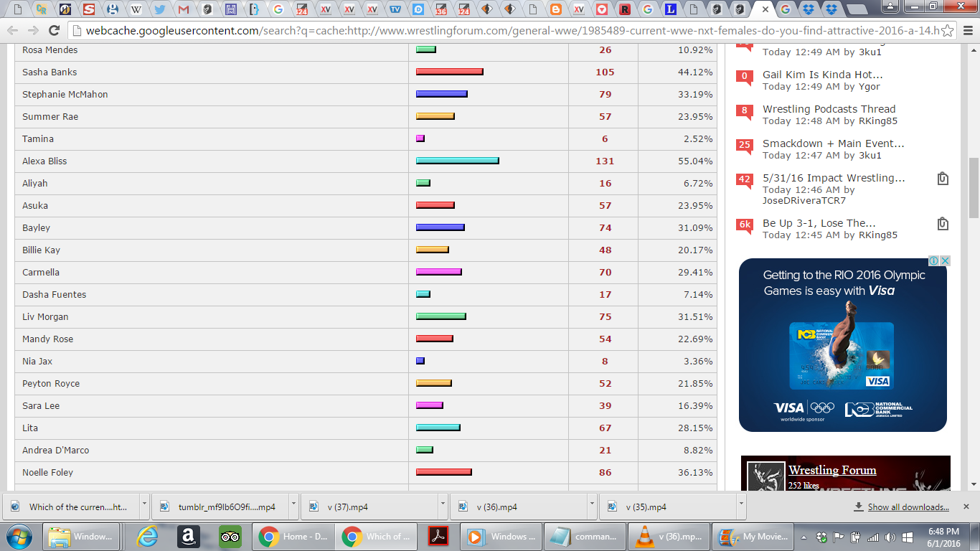980x551 pixels.
Task: Reload the page with the refresh icon
Action: tap(54, 31)
